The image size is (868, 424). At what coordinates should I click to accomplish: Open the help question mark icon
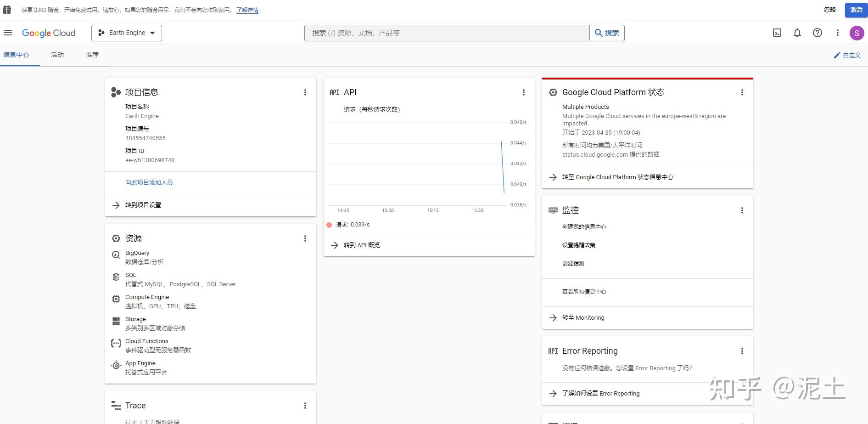(818, 33)
